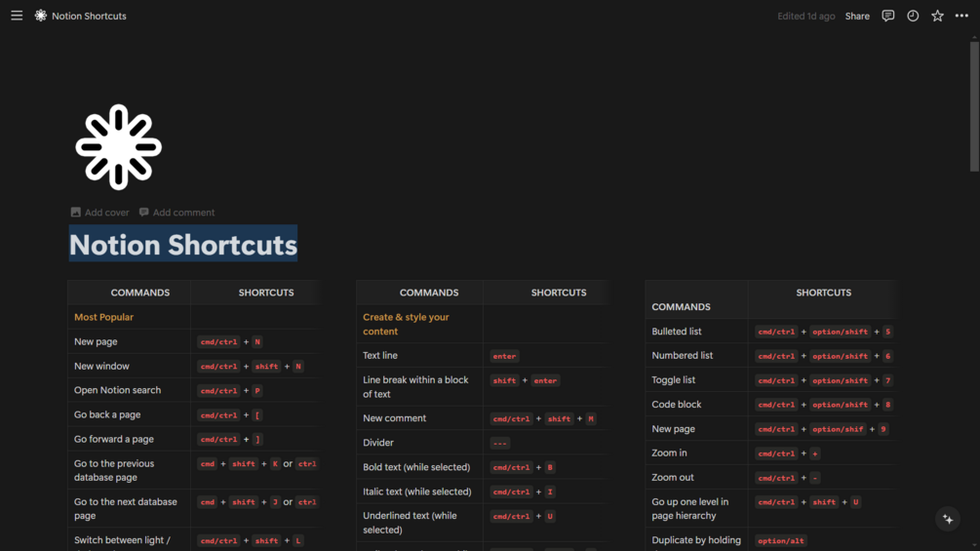Click Underlined text (while selected) cell
The height and width of the screenshot is (551, 980).
tap(419, 523)
